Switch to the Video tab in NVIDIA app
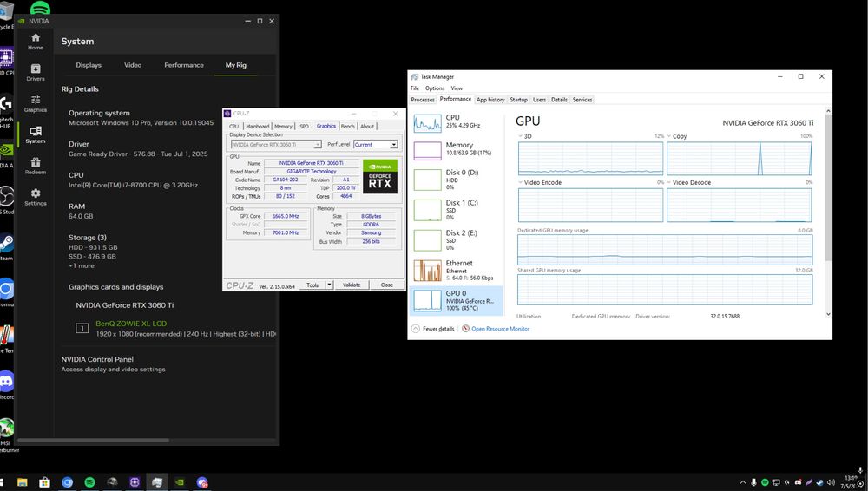This screenshot has width=868, height=491. coord(133,65)
